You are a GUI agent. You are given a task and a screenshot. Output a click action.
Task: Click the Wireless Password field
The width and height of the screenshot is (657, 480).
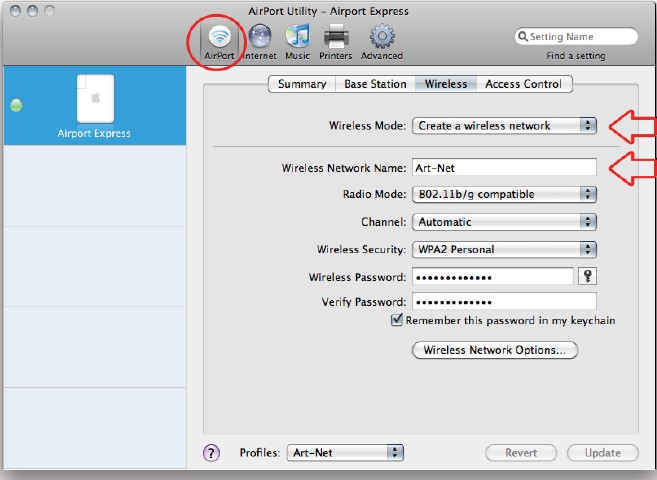[x=493, y=276]
